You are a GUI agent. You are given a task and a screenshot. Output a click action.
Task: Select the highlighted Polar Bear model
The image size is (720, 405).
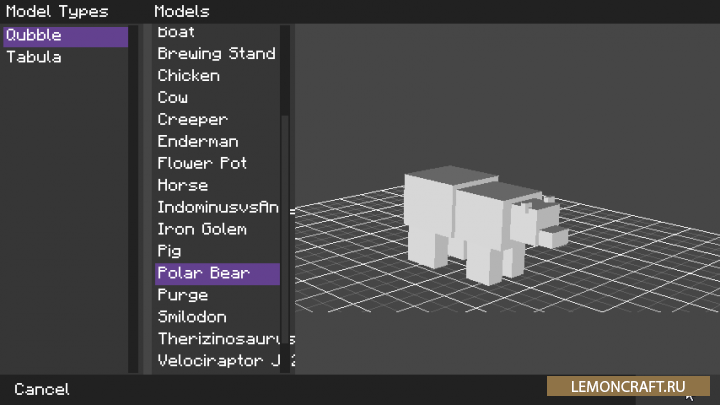(x=217, y=274)
